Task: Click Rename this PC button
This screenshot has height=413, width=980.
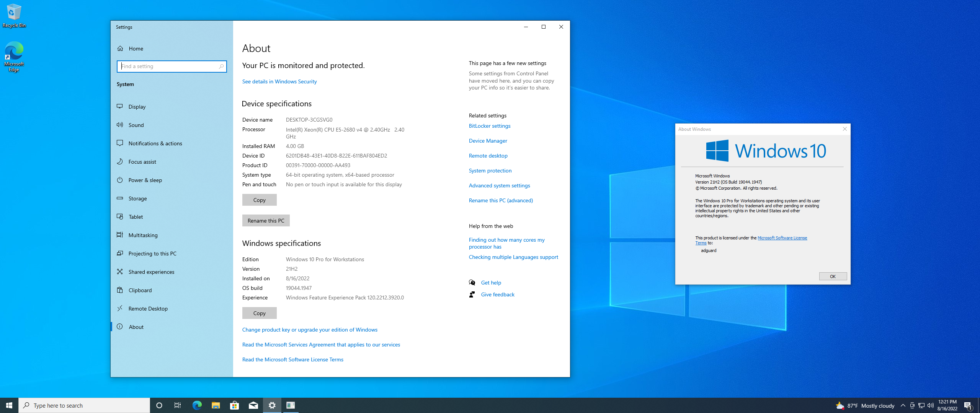Action: (266, 221)
